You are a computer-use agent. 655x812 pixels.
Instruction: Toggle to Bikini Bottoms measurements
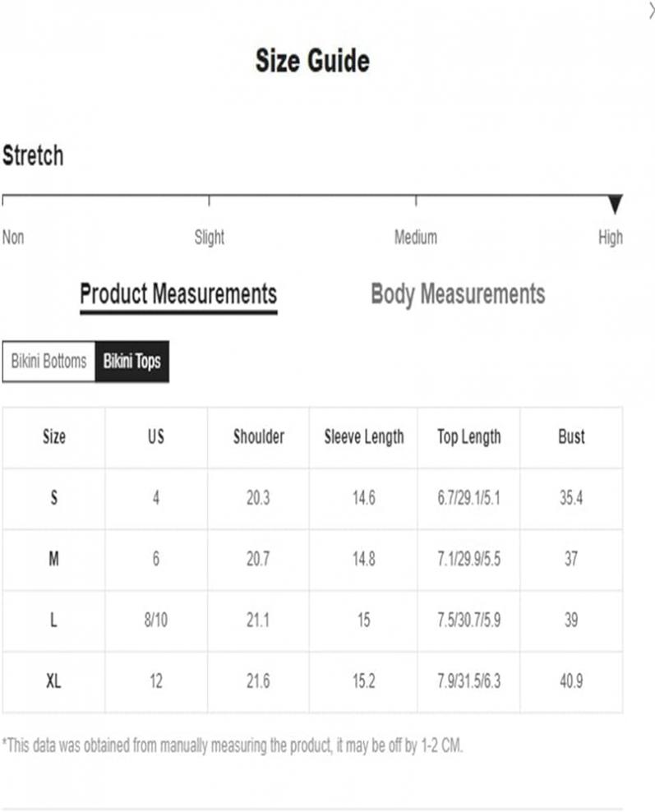coord(49,361)
